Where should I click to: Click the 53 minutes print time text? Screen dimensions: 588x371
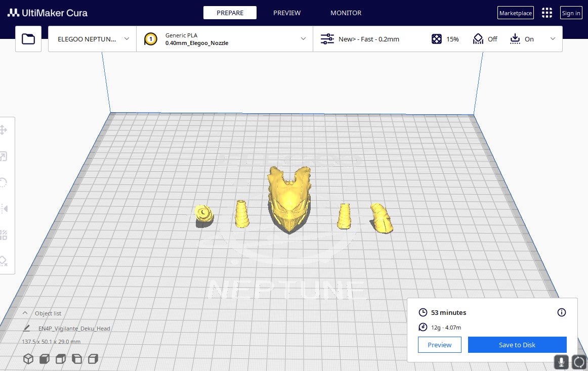(448, 312)
